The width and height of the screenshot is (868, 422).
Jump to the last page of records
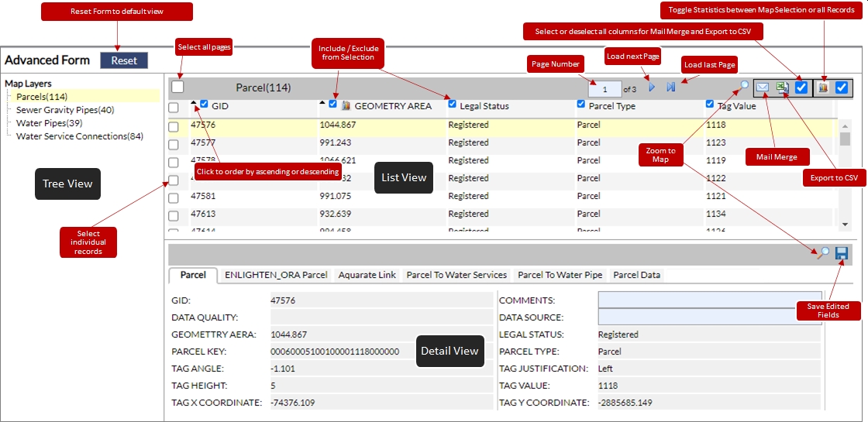tap(671, 87)
